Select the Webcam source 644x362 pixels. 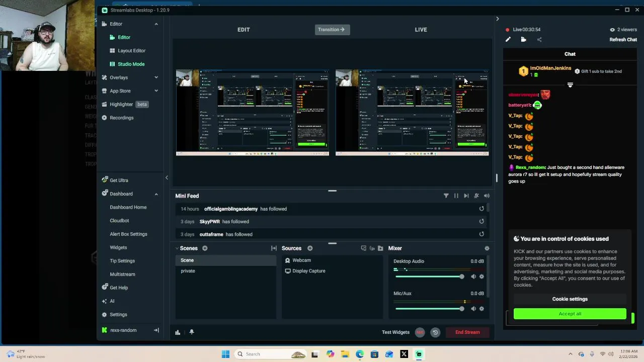(332, 260)
